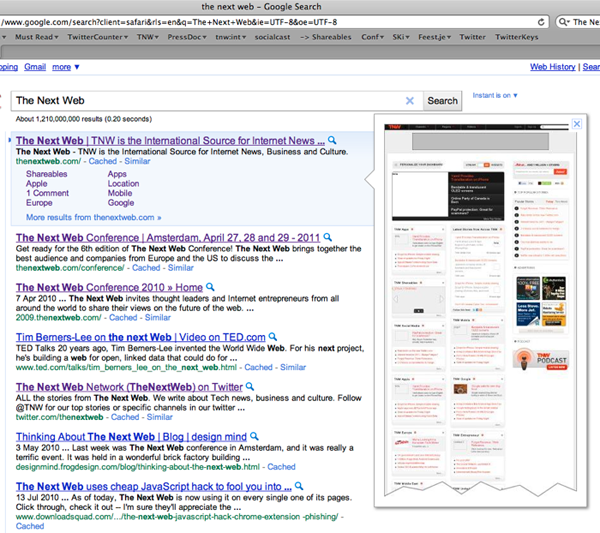Screen dimensions: 600x533
Task: Open Tim Berners-Lee TED video result
Action: (x=140, y=337)
